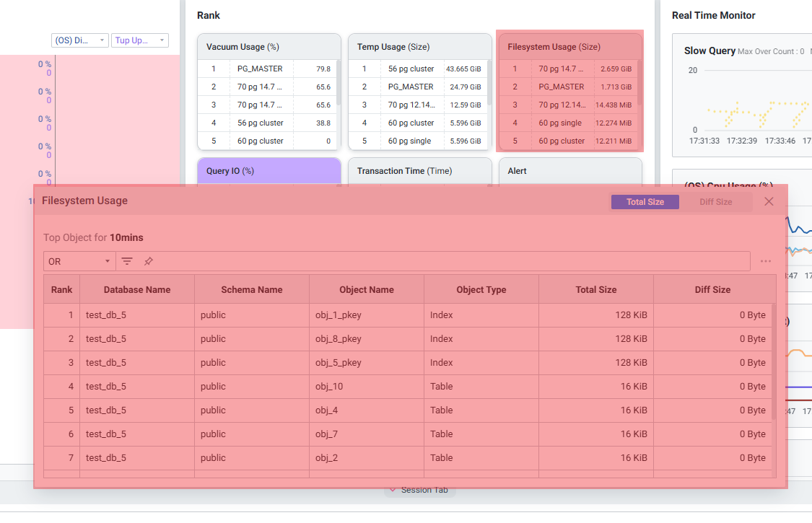
Task: Open the Tup Up... metric dropdown
Action: (x=139, y=40)
